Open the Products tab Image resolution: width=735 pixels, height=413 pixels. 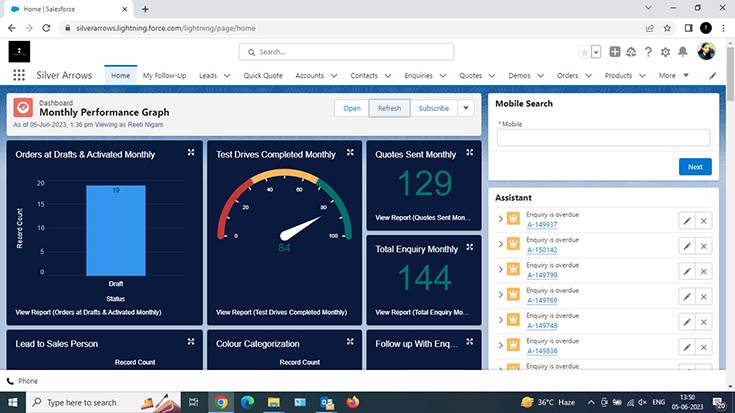618,75
